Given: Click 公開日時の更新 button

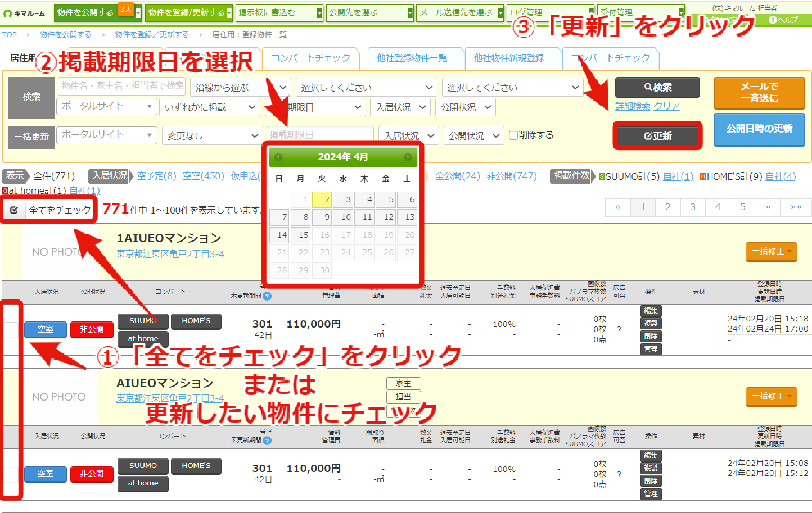Looking at the screenshot, I should pyautogui.click(x=759, y=129).
